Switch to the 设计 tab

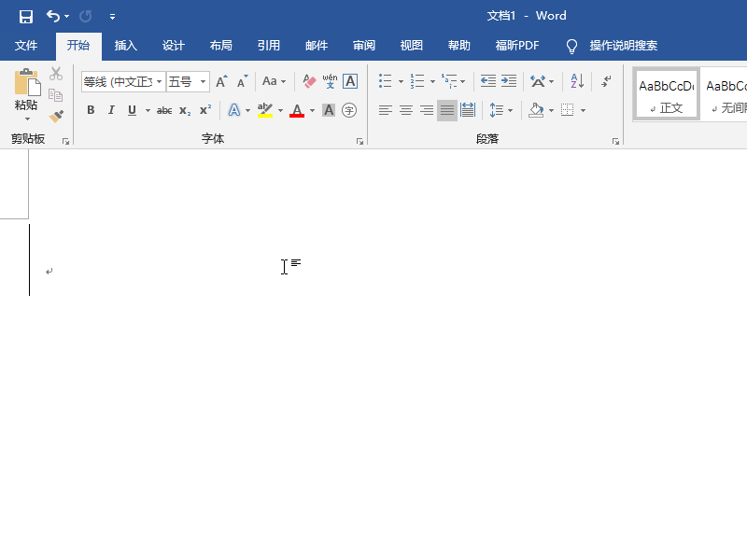pos(174,46)
